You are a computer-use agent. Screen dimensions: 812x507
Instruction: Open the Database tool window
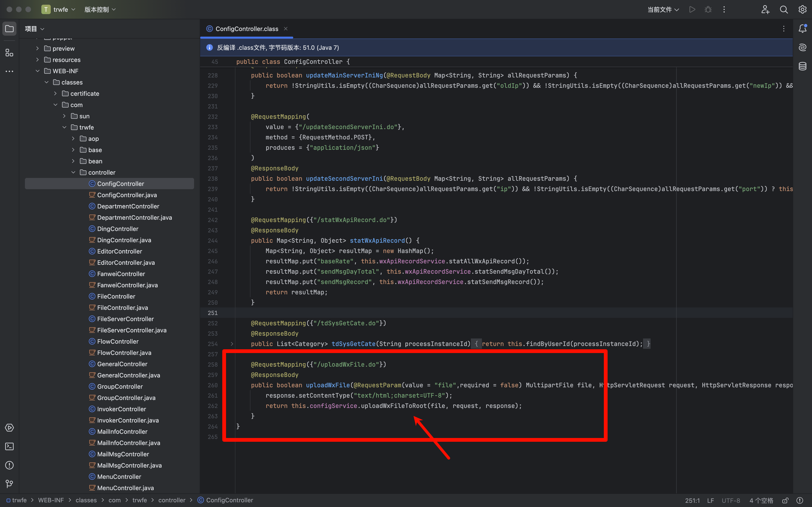pyautogui.click(x=802, y=66)
